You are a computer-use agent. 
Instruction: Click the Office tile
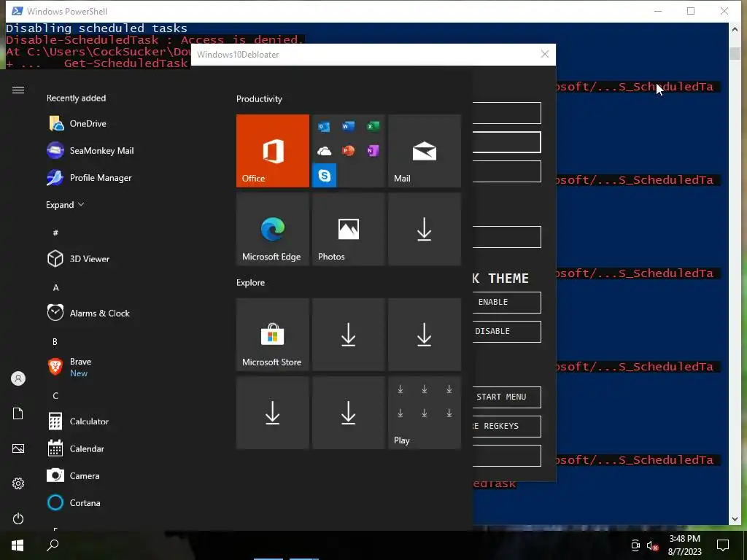pos(273,150)
